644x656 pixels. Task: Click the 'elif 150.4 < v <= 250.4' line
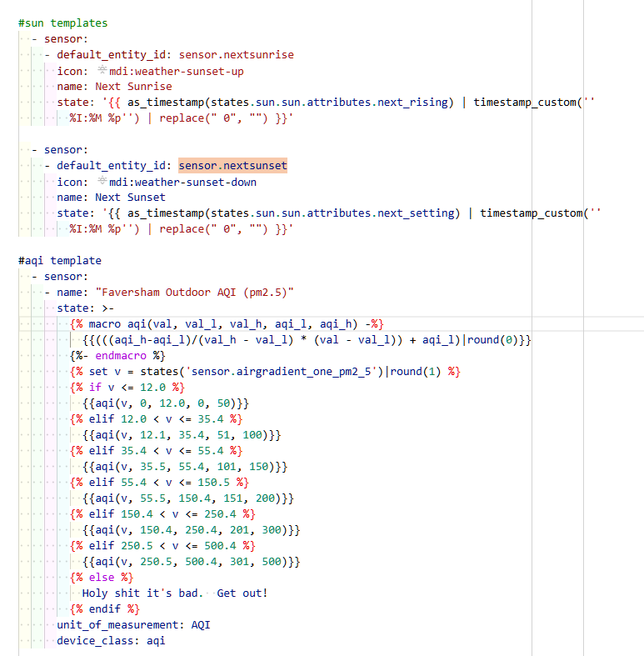pyautogui.click(x=162, y=514)
